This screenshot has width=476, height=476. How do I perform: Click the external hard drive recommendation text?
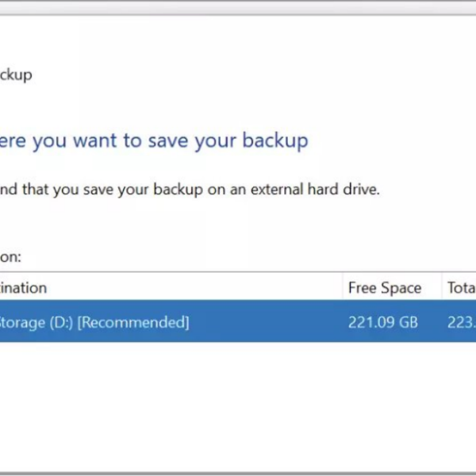click(x=190, y=190)
